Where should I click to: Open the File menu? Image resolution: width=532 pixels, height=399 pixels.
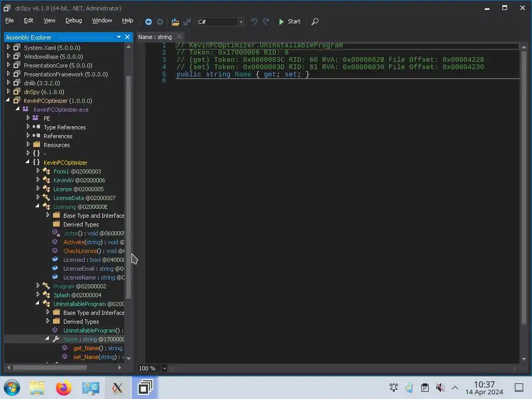[9, 20]
